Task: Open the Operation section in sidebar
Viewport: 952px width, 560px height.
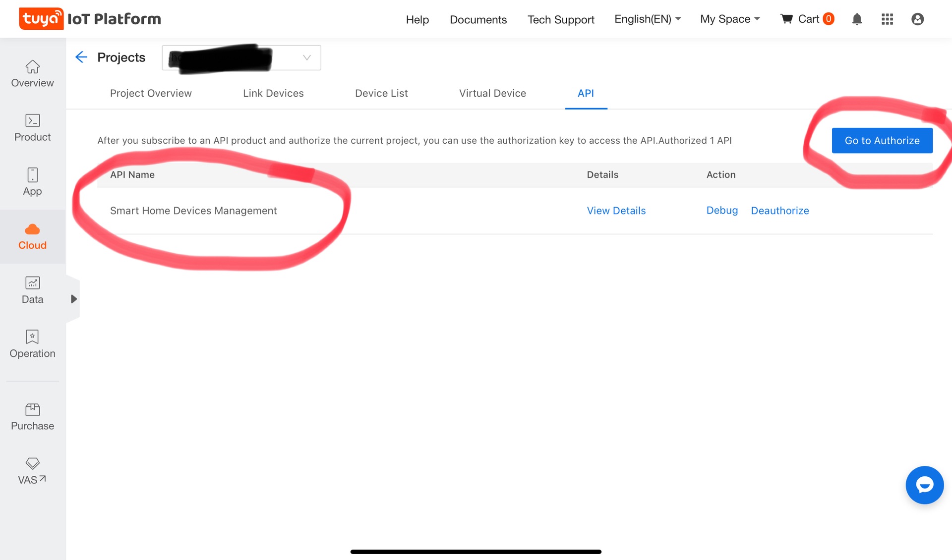Action: [x=32, y=344]
